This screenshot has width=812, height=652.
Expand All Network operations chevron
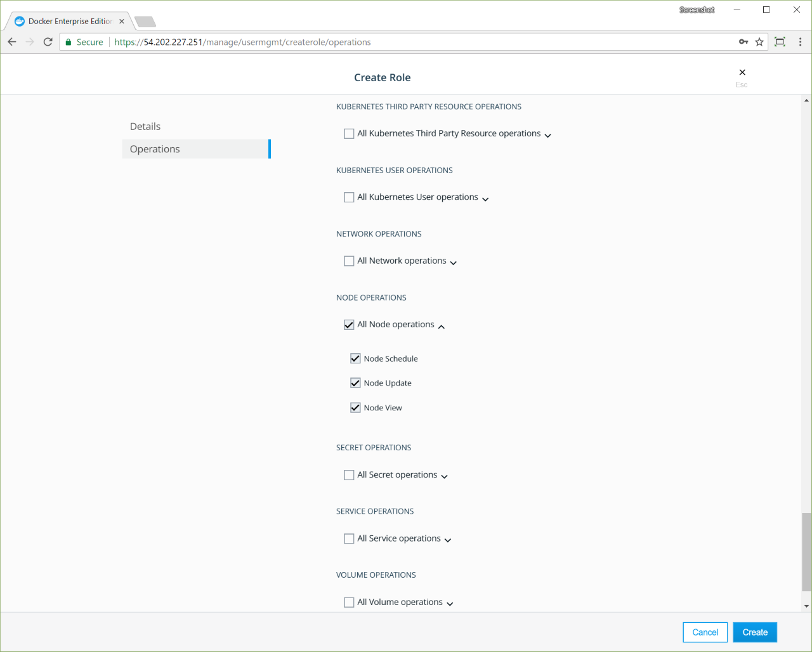(x=454, y=262)
